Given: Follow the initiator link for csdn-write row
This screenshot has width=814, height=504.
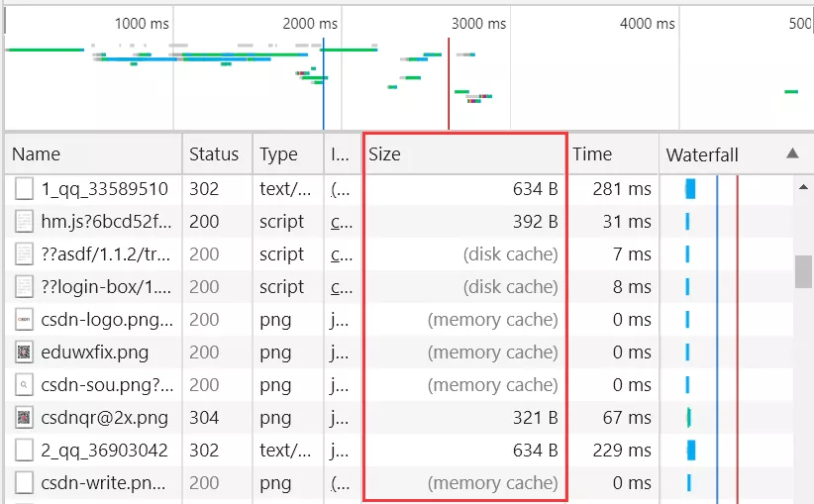Looking at the screenshot, I should point(341,484).
